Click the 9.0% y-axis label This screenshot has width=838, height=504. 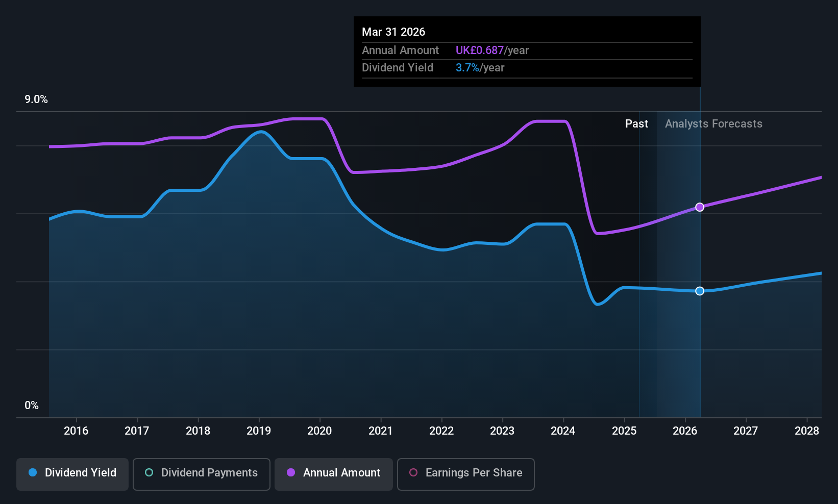[x=36, y=99]
